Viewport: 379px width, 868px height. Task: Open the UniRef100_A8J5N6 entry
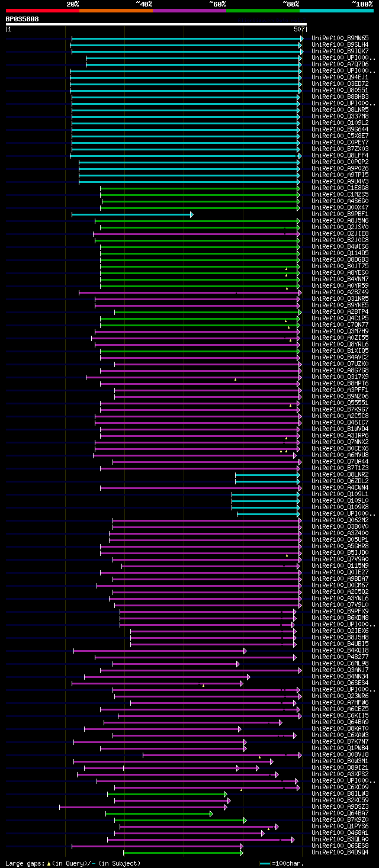tap(340, 220)
